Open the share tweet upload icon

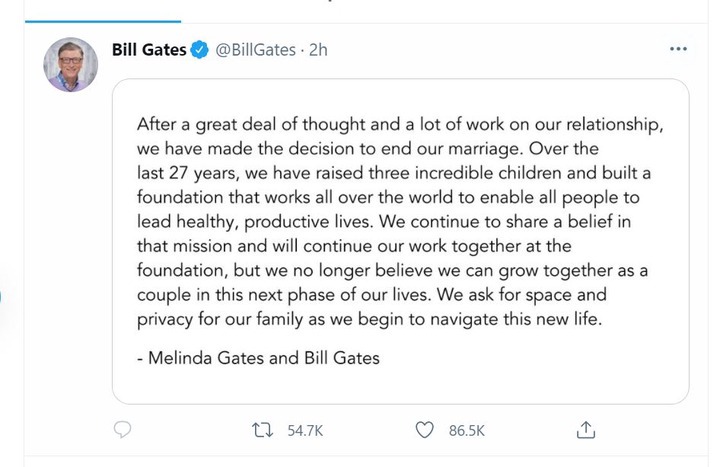click(585, 430)
